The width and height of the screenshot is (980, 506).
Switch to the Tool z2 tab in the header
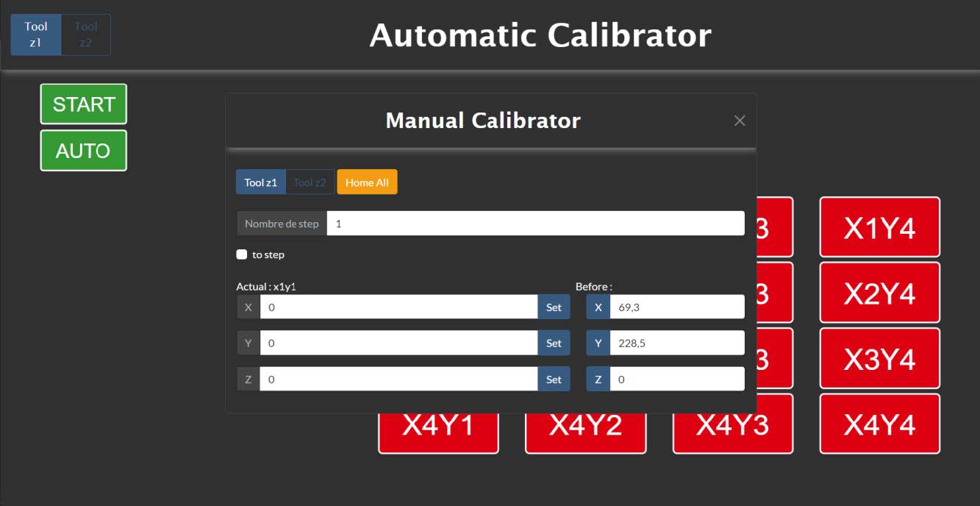click(86, 35)
